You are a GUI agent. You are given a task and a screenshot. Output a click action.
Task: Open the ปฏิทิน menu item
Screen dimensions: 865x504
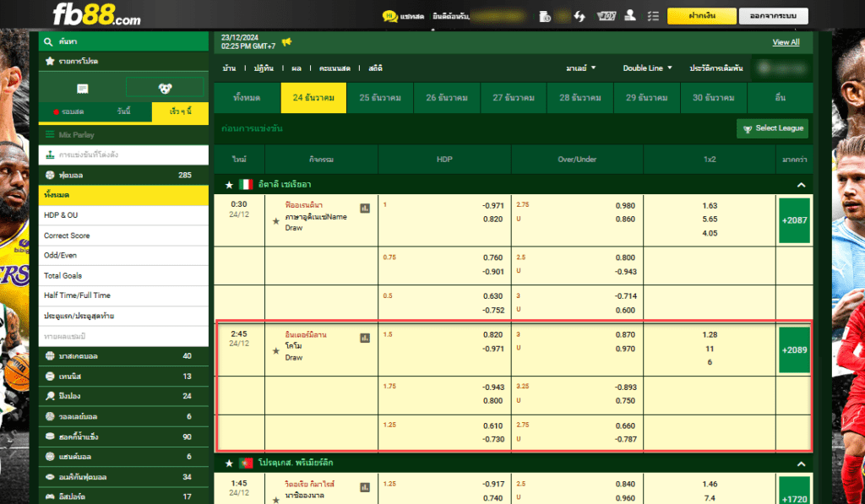(x=264, y=68)
